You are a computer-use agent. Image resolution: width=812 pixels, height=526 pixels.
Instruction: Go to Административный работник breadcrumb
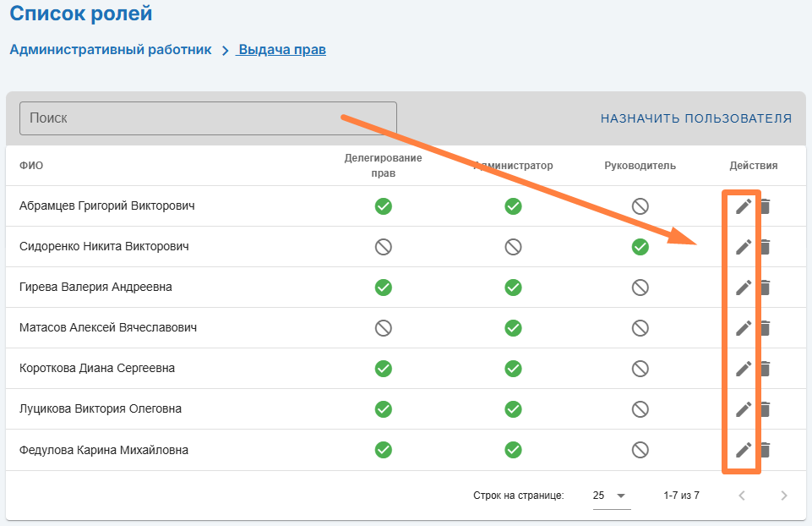click(x=111, y=50)
